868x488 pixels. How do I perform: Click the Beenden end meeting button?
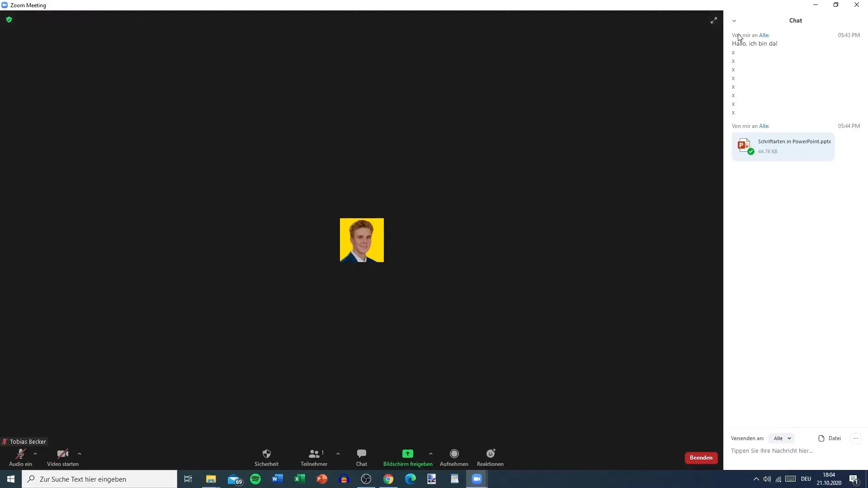coord(701,458)
